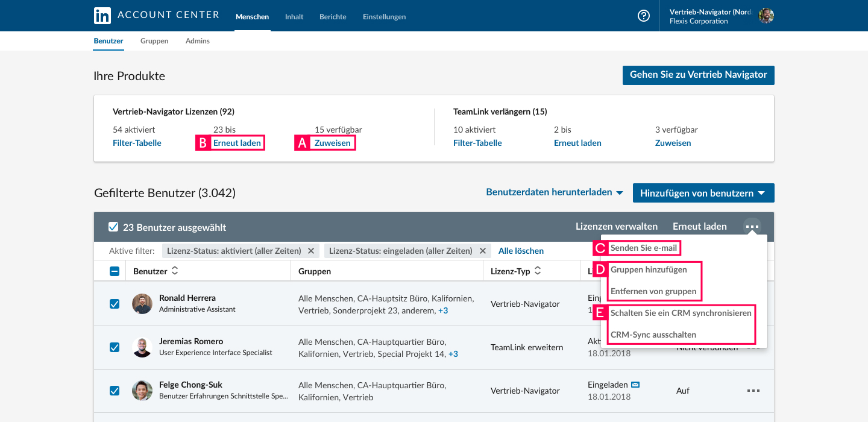Click 'User Experience Interface Specialist' job title
The image size is (868, 422).
click(x=216, y=353)
